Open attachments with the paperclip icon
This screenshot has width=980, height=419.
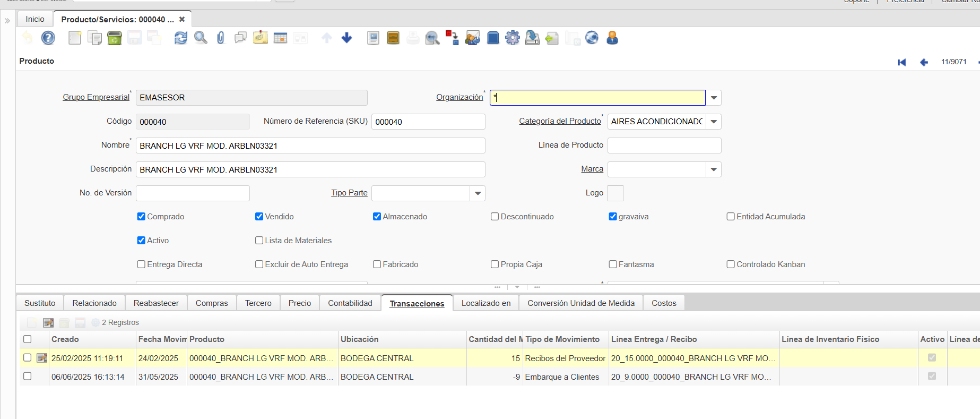point(221,38)
